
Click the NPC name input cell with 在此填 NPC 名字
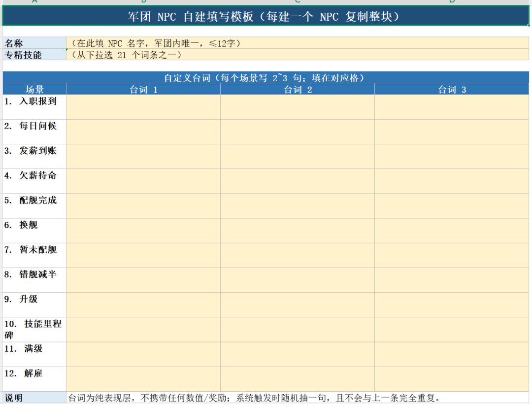coord(298,43)
